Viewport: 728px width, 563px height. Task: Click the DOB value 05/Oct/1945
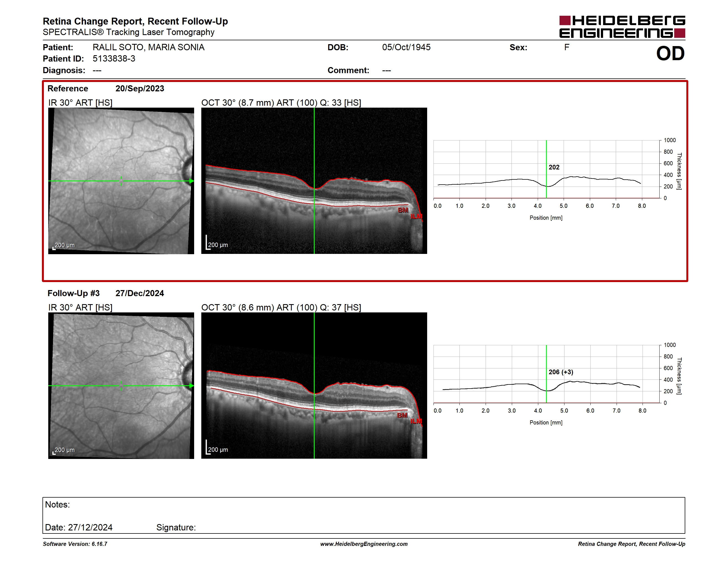pos(406,47)
